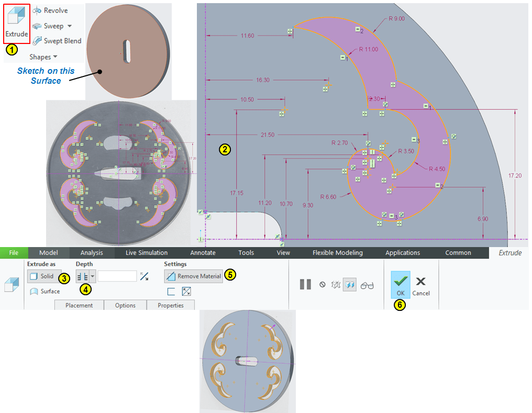Click the glasses verify-preview icon
532x413 pixels.
(x=367, y=285)
